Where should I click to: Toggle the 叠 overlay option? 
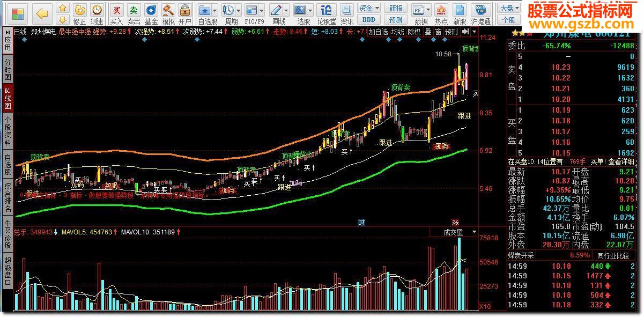[428, 32]
